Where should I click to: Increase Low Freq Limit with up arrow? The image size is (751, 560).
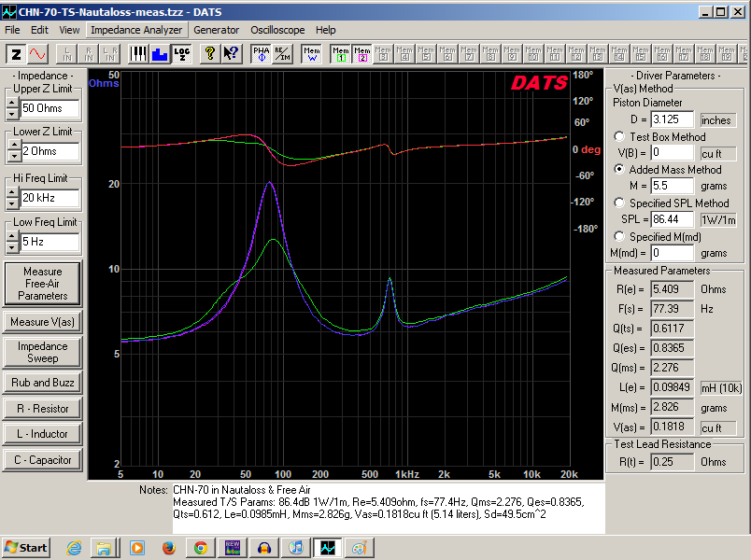coord(12,236)
